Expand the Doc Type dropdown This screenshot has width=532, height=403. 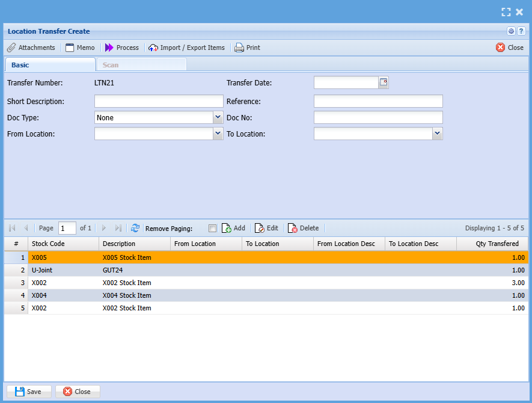(x=218, y=118)
